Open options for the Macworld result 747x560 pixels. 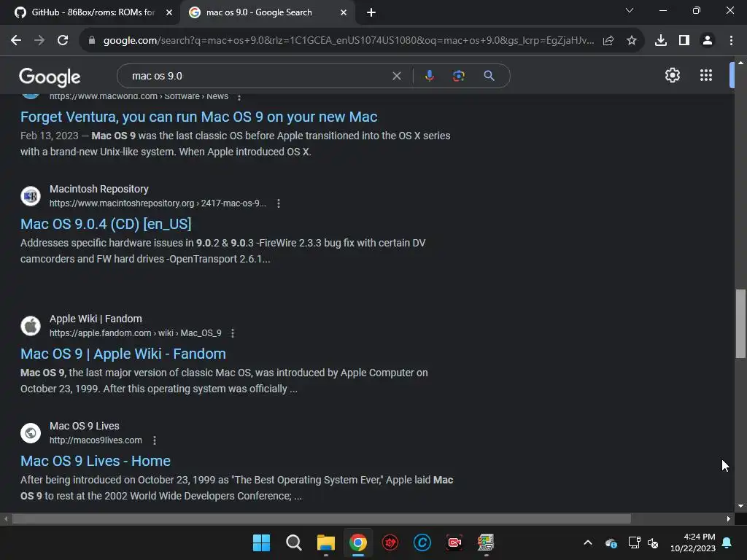coord(239,97)
